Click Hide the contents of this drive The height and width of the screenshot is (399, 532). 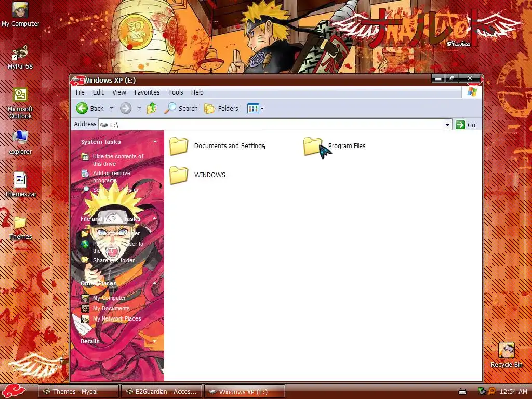[x=118, y=160]
